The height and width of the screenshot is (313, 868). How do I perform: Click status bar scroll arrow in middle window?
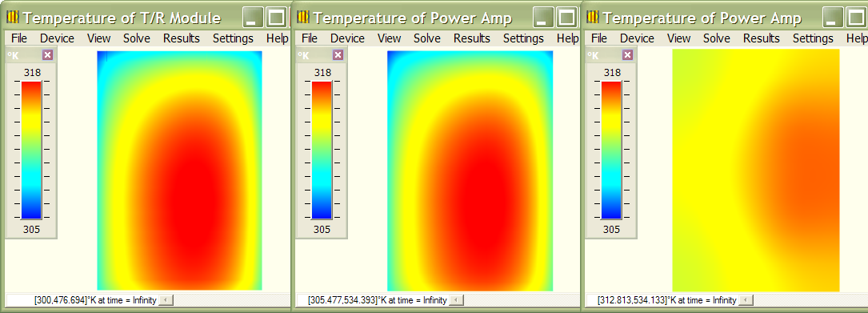point(456,300)
